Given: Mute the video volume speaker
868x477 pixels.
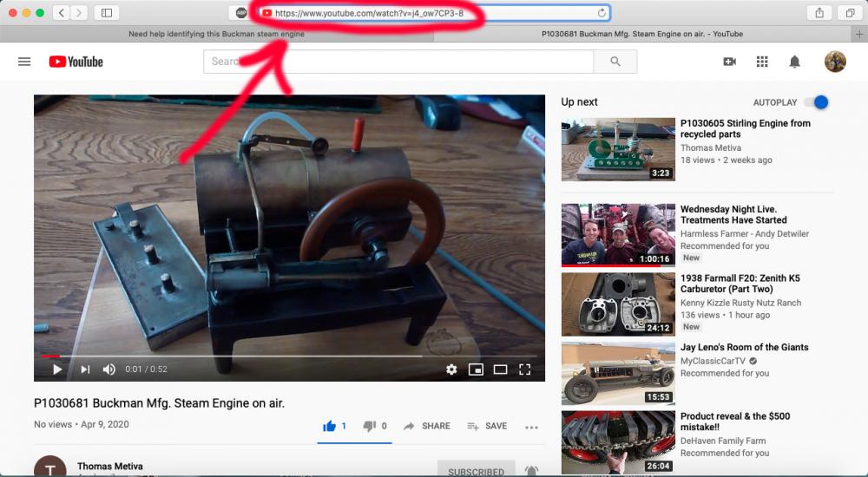Looking at the screenshot, I should (x=109, y=369).
